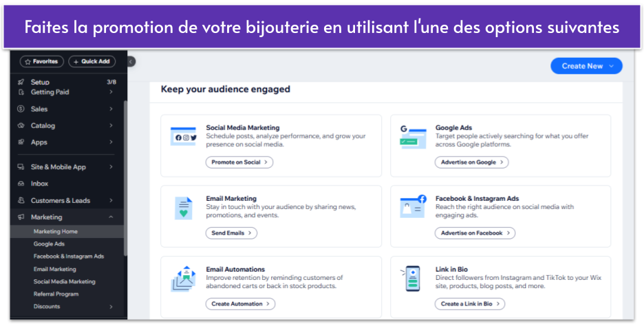Click the Site & Mobile App icon
This screenshot has width=644, height=328.
[21, 167]
